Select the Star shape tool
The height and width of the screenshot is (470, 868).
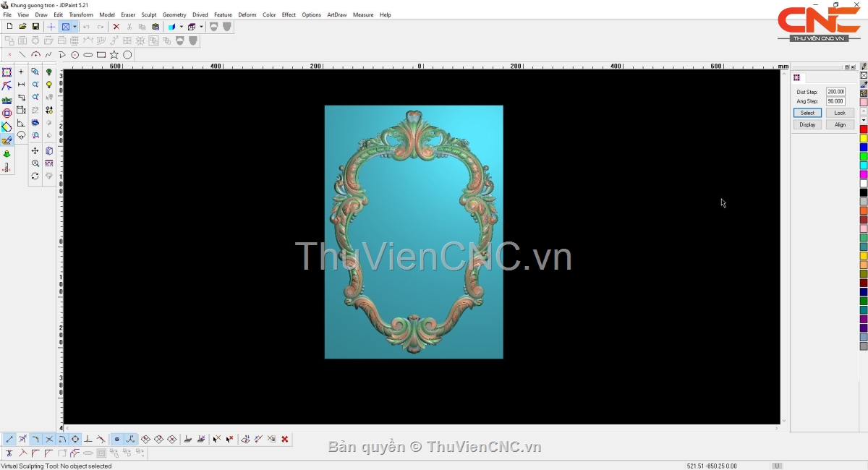pyautogui.click(x=114, y=55)
